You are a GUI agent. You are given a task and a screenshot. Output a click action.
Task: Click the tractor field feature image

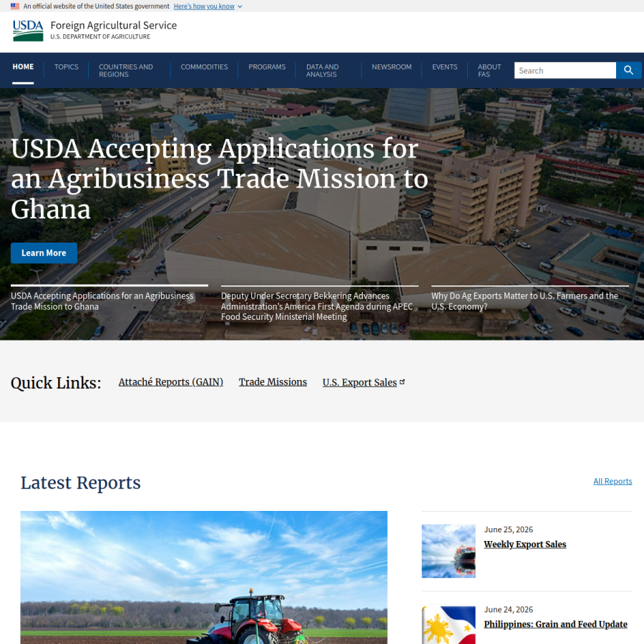pos(204,577)
